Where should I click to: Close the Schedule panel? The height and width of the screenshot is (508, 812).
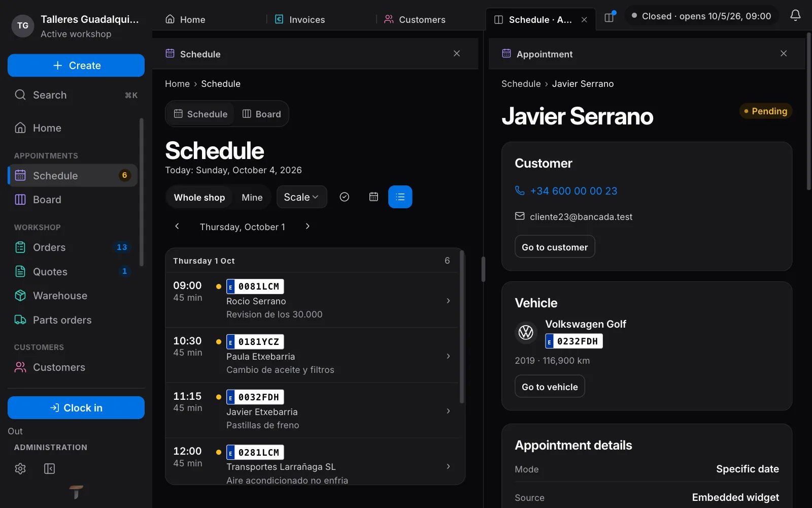point(457,53)
